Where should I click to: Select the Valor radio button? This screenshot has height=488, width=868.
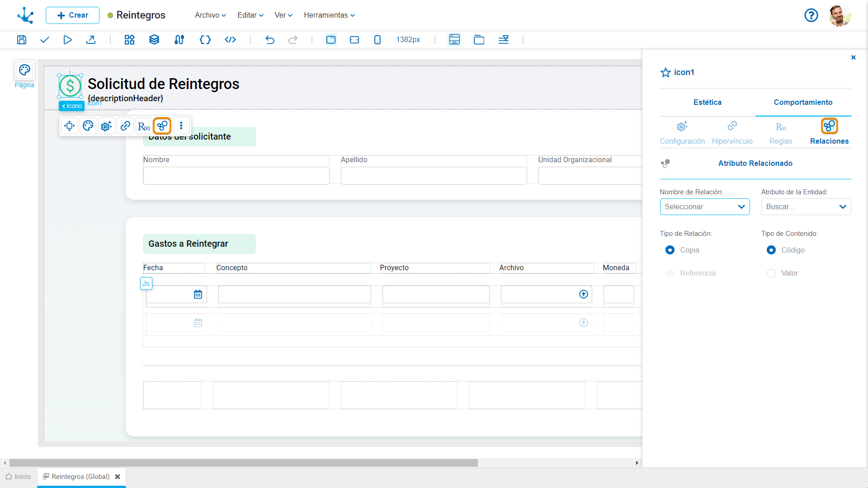[x=771, y=273]
